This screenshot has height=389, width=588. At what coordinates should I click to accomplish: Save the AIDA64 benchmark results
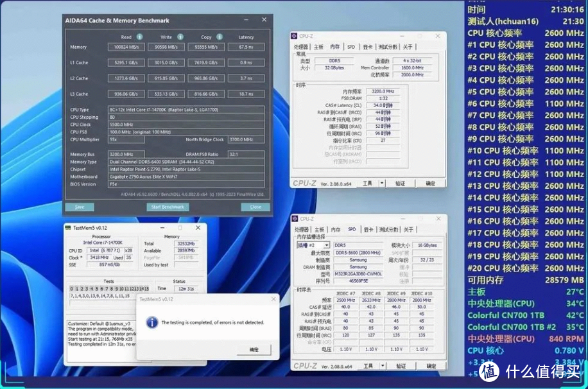[80, 207]
